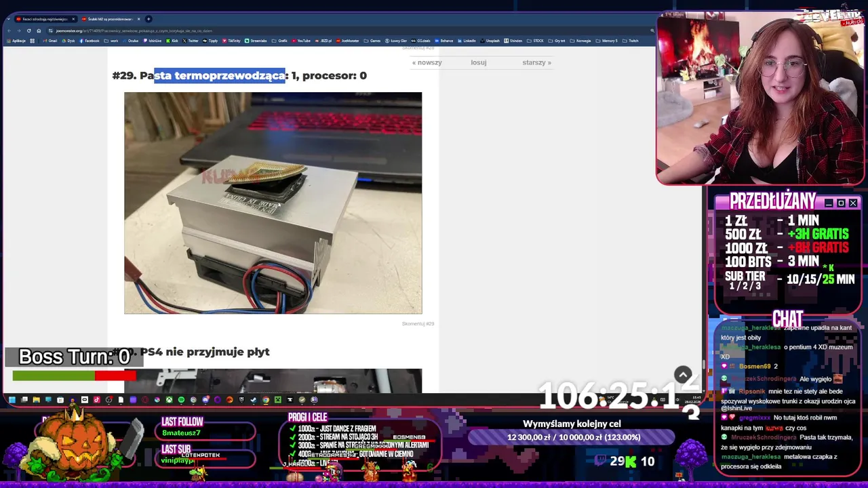Click the browser home icon
This screenshot has width=868, height=488.
[39, 30]
